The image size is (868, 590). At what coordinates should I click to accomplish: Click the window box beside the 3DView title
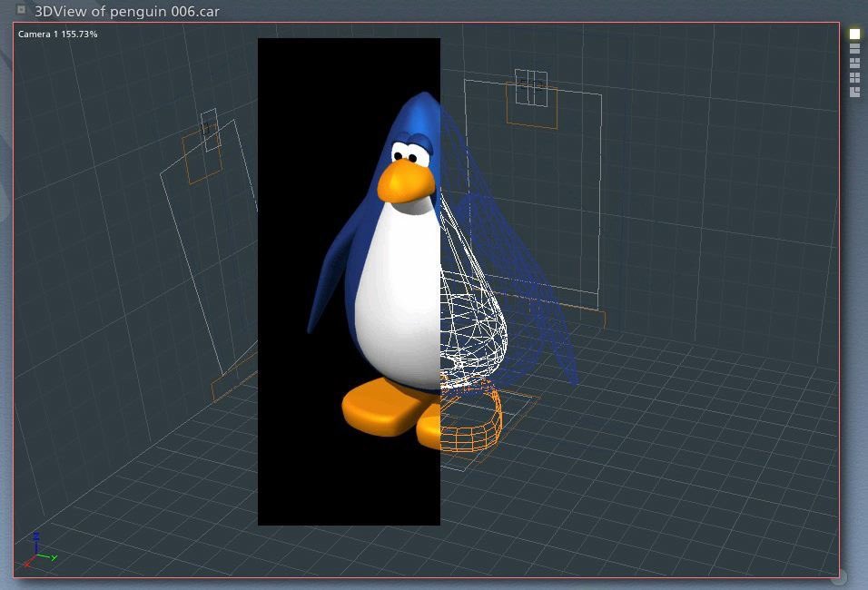(21, 9)
